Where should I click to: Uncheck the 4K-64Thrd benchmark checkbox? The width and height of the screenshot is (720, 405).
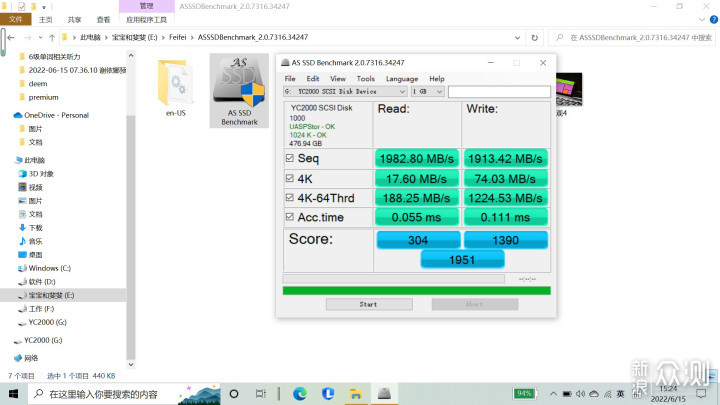[x=289, y=197]
